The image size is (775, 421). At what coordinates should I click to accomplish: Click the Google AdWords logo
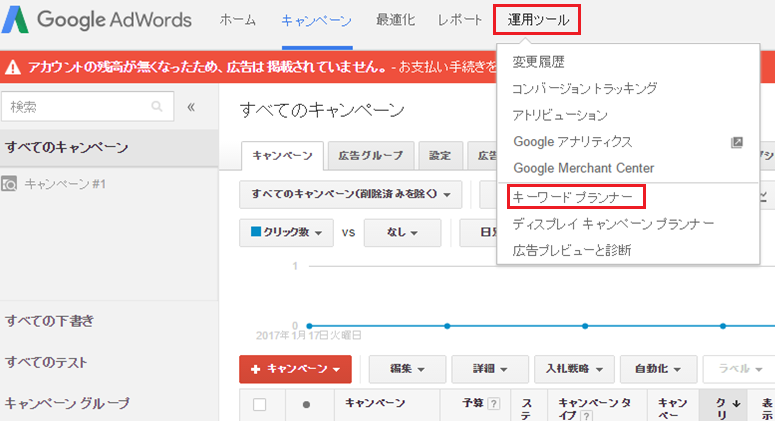click(x=96, y=20)
